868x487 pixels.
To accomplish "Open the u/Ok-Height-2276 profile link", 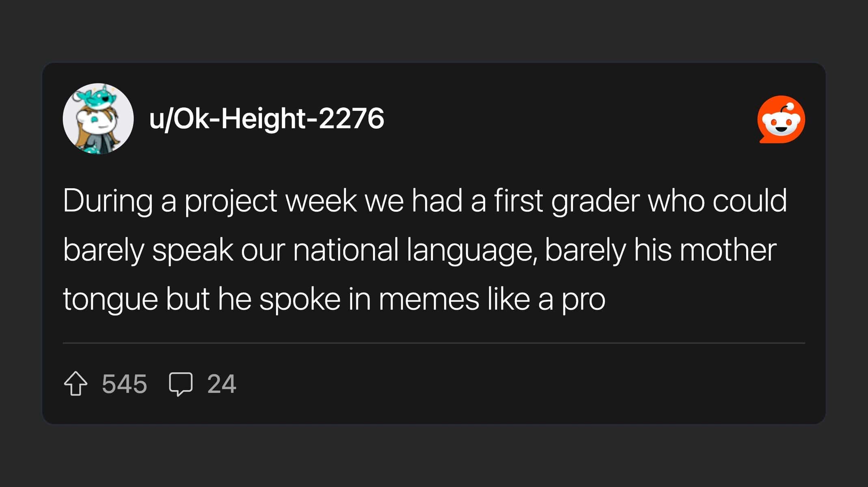I will 266,119.
